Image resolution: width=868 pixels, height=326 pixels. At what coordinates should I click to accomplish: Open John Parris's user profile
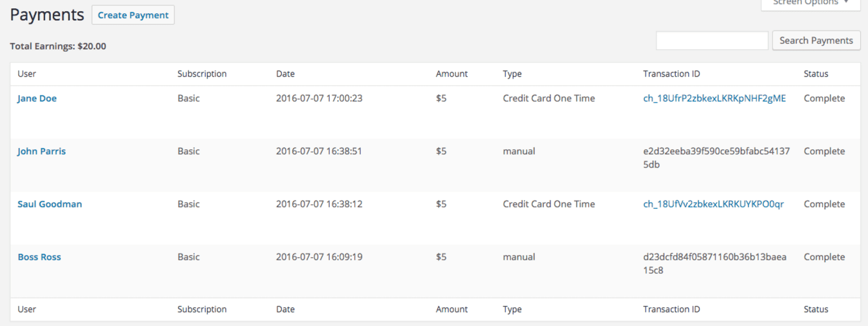(x=41, y=151)
